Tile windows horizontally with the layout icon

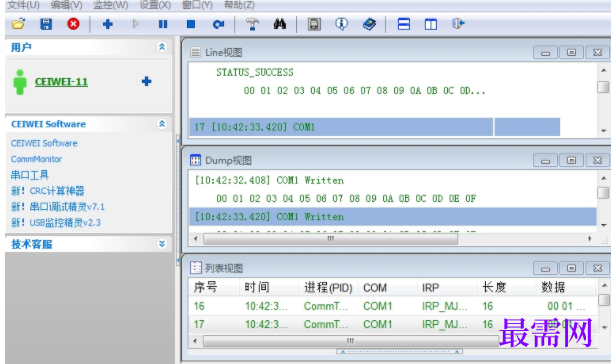pyautogui.click(x=404, y=24)
